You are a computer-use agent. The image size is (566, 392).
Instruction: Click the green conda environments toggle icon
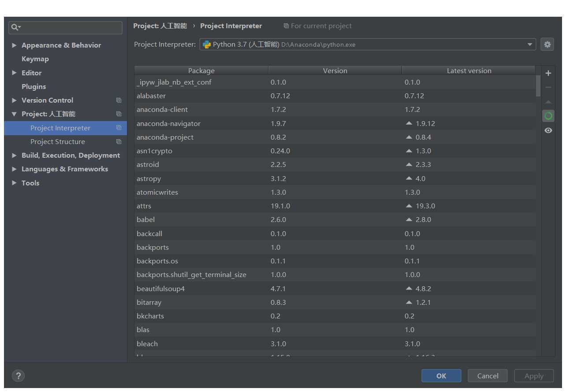(x=548, y=116)
